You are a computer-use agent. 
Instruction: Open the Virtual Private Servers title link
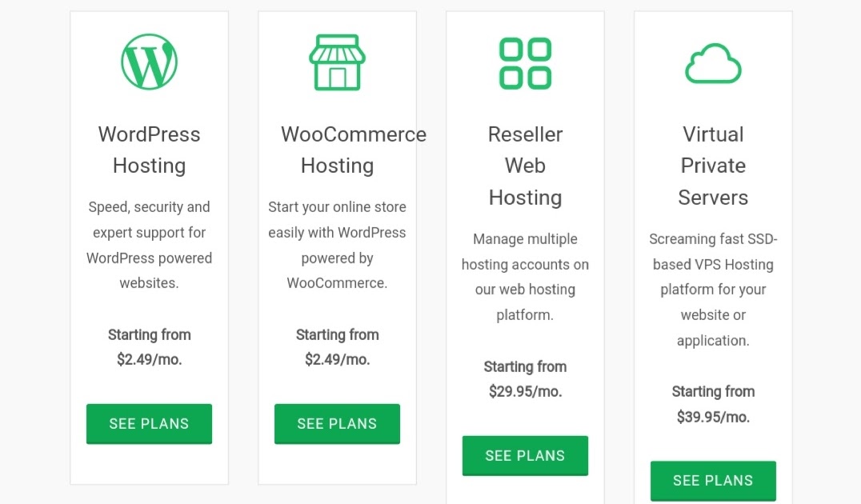713,166
